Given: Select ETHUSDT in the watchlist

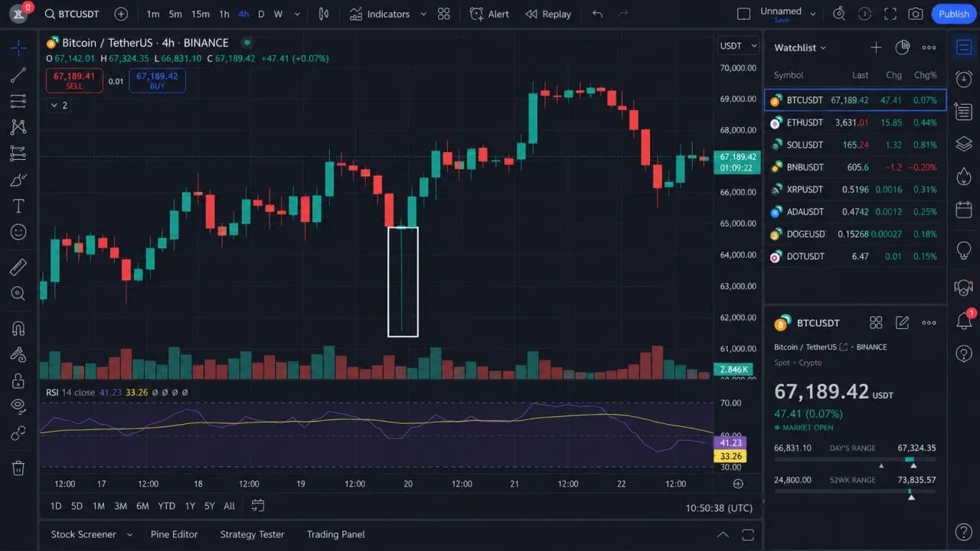Looking at the screenshot, I should [x=855, y=122].
